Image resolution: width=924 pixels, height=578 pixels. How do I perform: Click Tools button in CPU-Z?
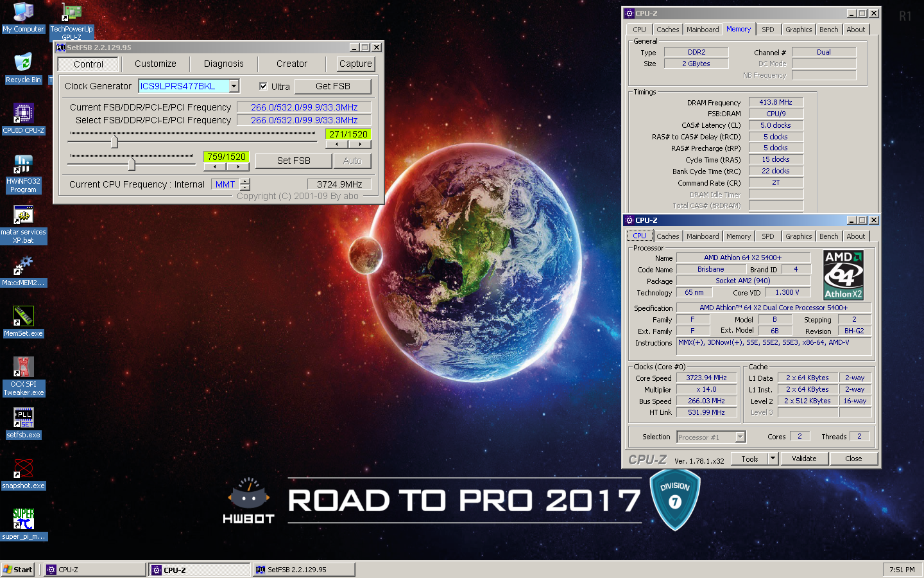(x=749, y=459)
